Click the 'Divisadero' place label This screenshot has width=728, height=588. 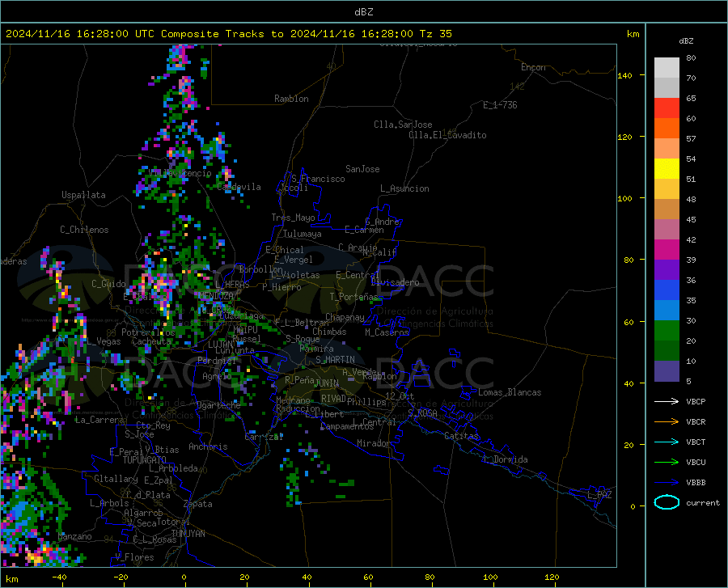[x=395, y=282]
